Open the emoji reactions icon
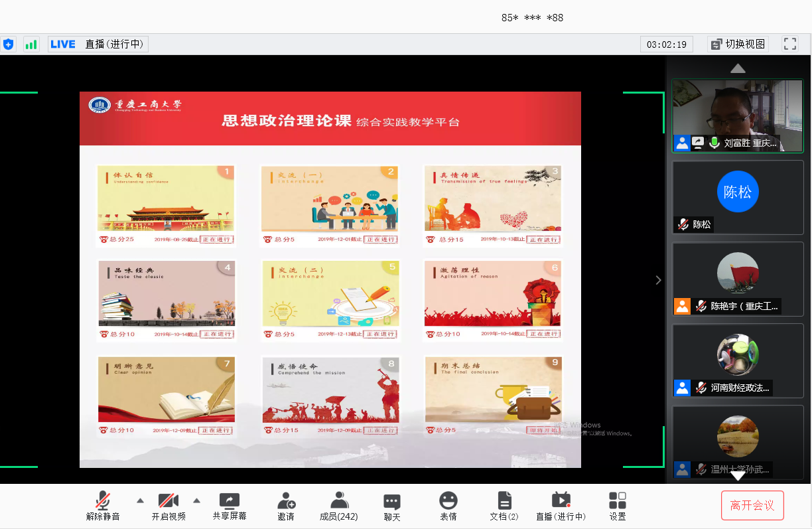This screenshot has height=529, width=812. (x=448, y=506)
